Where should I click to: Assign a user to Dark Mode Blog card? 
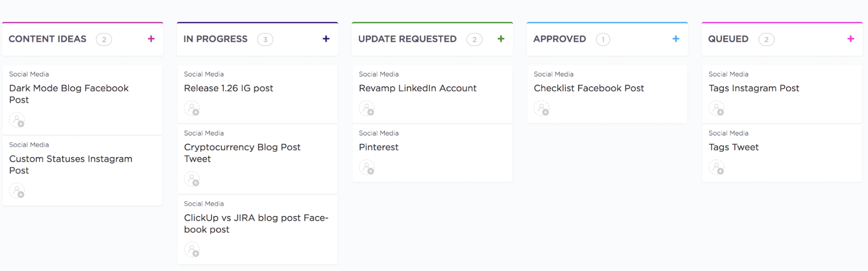(x=17, y=120)
